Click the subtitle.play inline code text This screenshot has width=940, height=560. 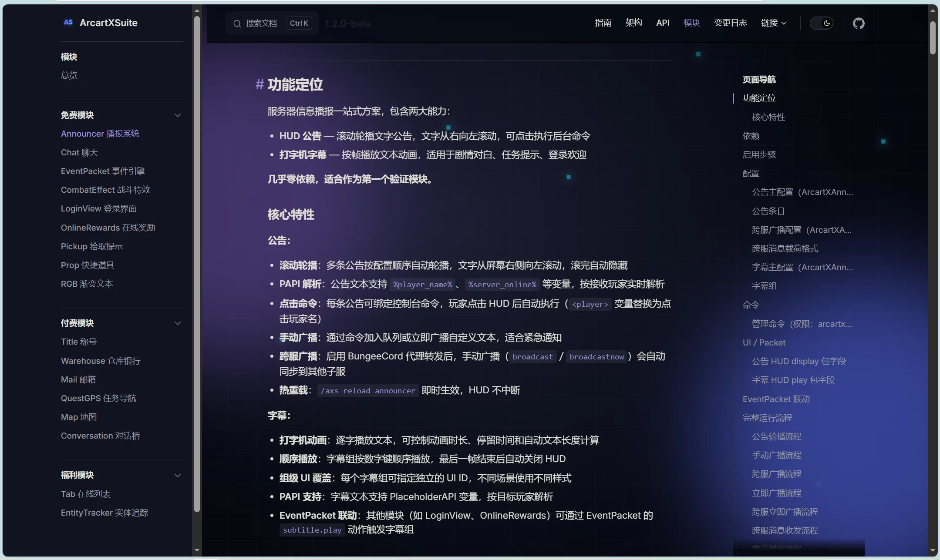(x=312, y=530)
